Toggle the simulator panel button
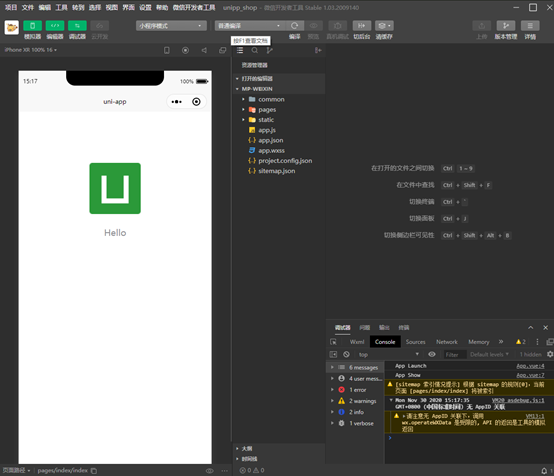This screenshot has height=476, width=554. 33,26
